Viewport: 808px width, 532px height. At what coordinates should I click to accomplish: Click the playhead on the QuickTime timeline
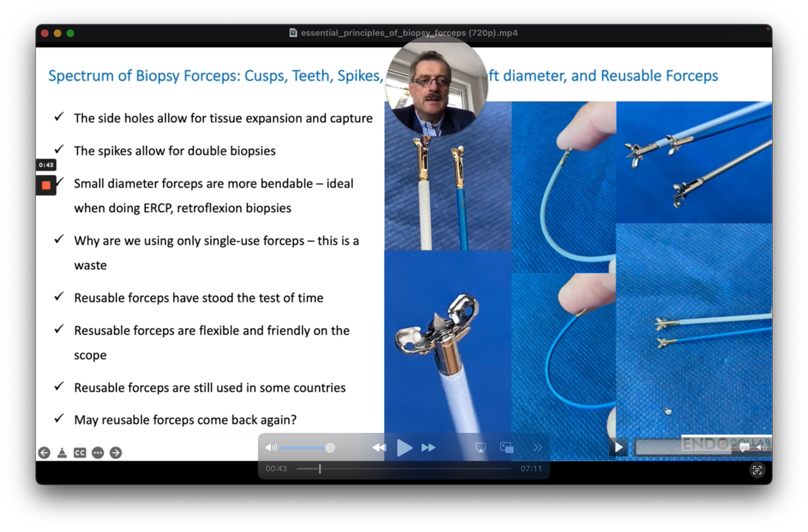pos(320,469)
